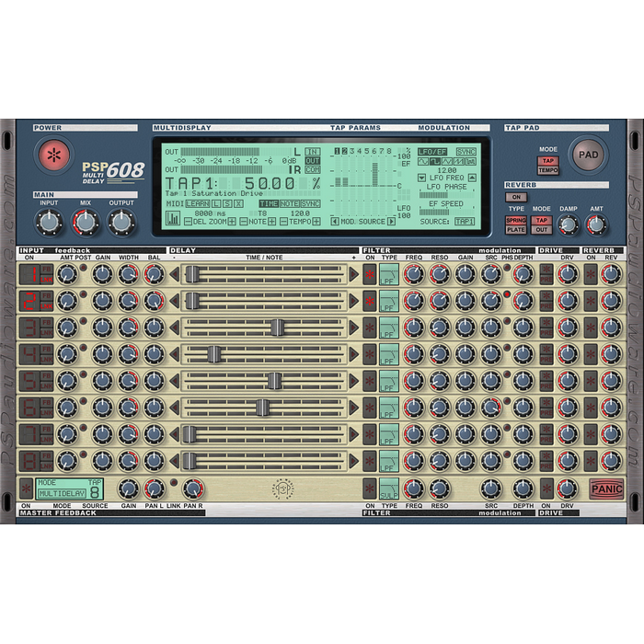Click the spectrum meter icon in the display

[x=172, y=219]
